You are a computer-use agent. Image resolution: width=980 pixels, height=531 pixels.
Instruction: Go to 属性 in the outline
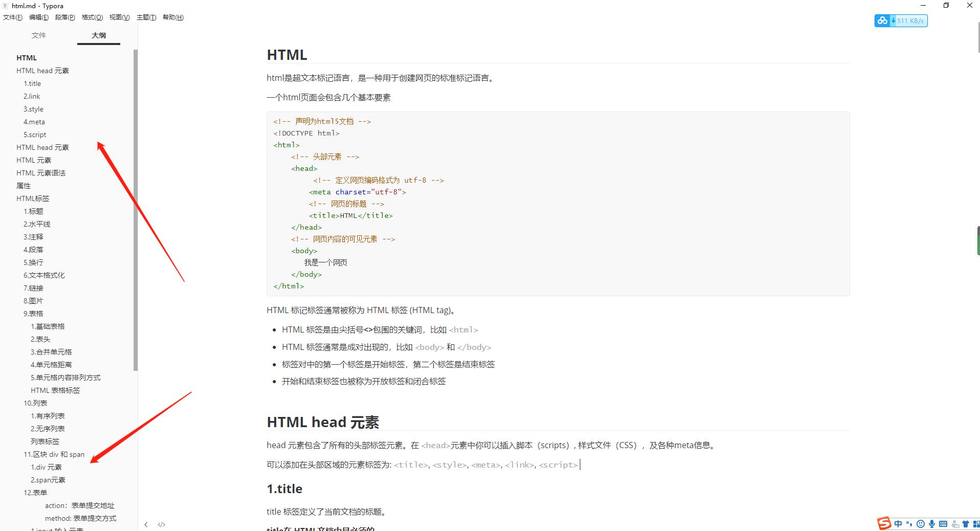point(24,186)
